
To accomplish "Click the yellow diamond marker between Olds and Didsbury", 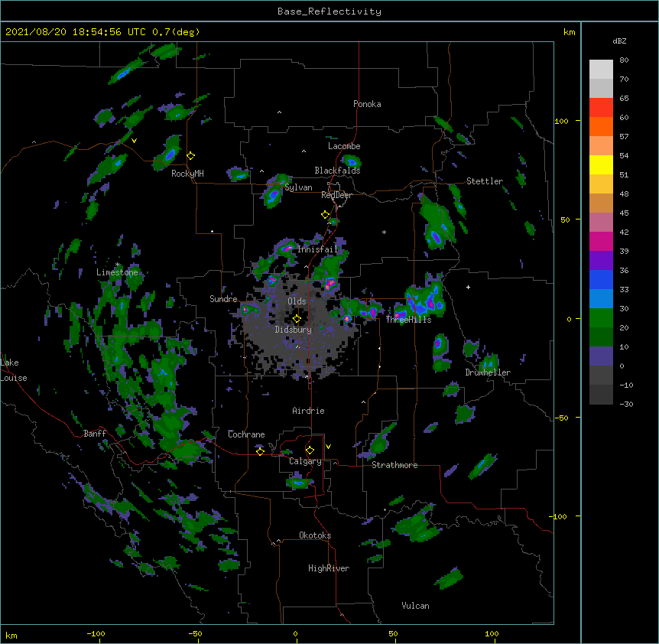I will [x=297, y=319].
